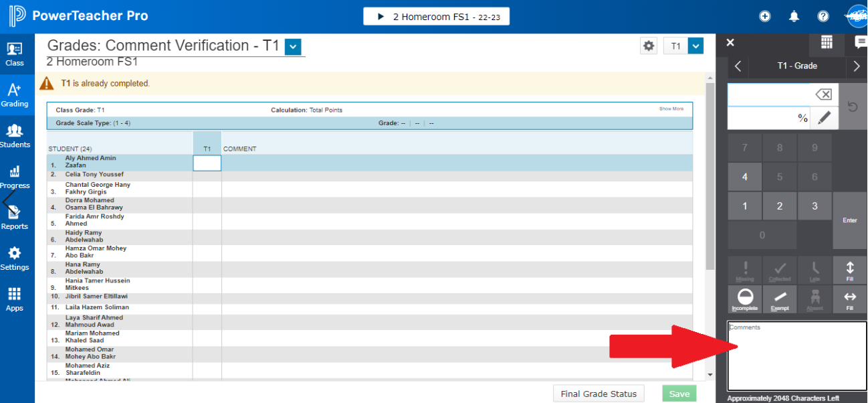Image resolution: width=868 pixels, height=403 pixels.
Task: Click the vertical Fill button
Action: click(x=850, y=270)
